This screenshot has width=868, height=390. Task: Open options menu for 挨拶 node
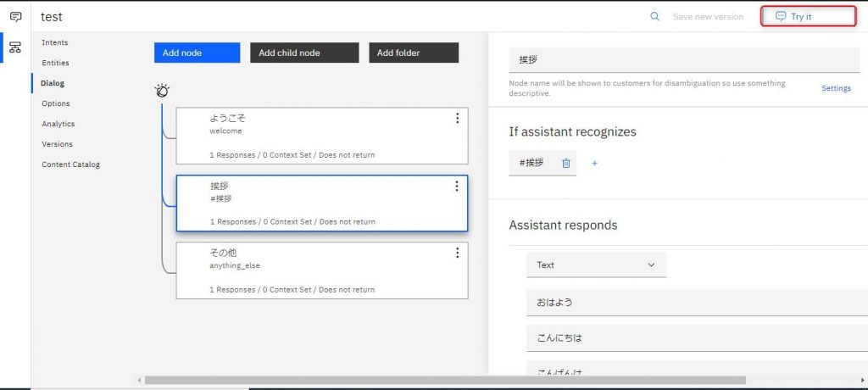457,187
